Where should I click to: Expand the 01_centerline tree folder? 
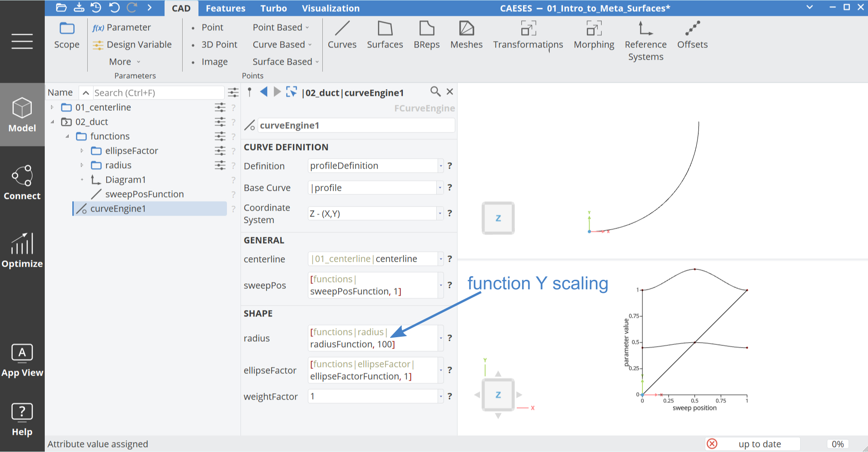click(x=52, y=108)
